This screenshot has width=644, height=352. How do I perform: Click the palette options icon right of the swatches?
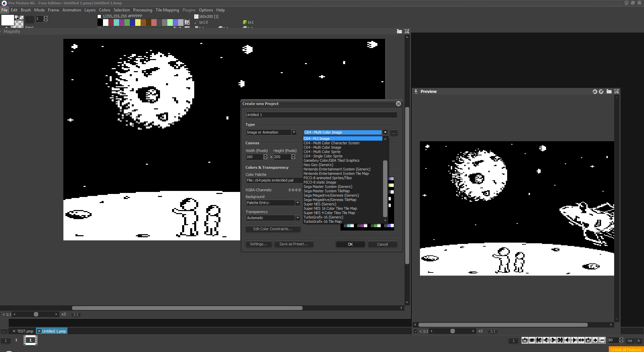pyautogui.click(x=187, y=22)
